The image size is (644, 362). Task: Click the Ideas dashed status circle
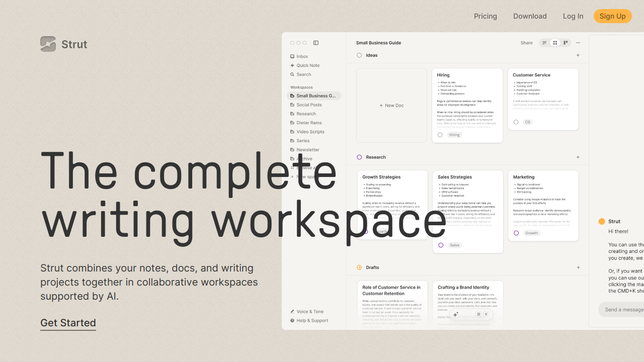click(359, 55)
